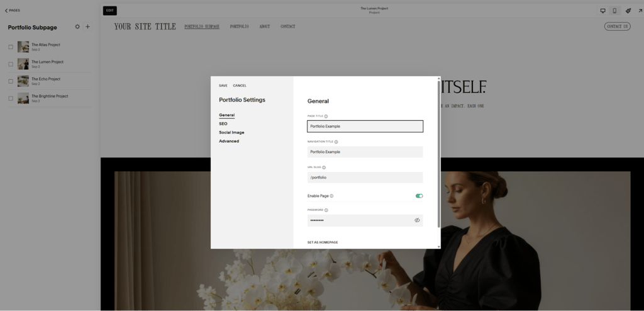Reveal password with eye icon

(417, 220)
